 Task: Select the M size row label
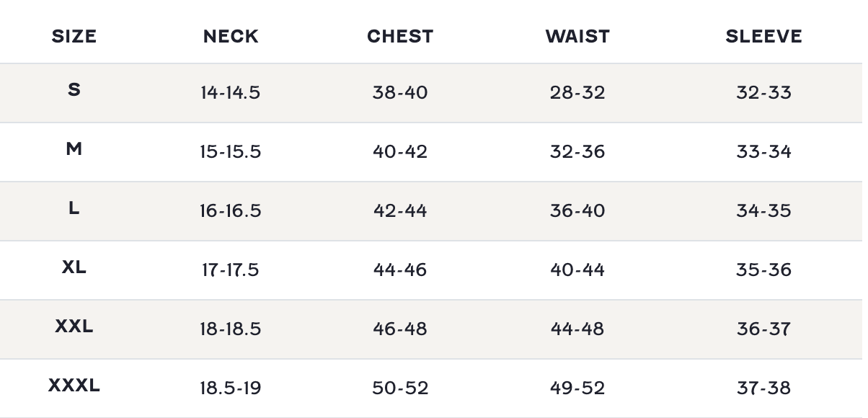74,149
